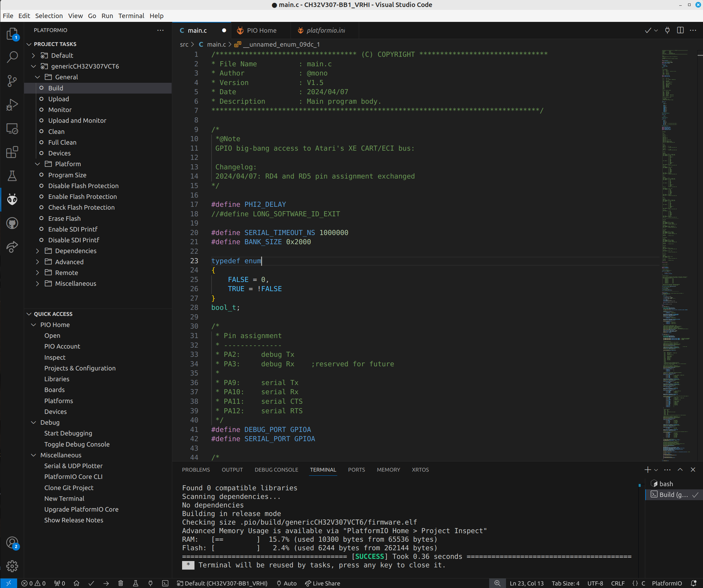The height and width of the screenshot is (588, 703).
Task: Open PlatformIO Home via status bar house icon
Action: (x=76, y=583)
